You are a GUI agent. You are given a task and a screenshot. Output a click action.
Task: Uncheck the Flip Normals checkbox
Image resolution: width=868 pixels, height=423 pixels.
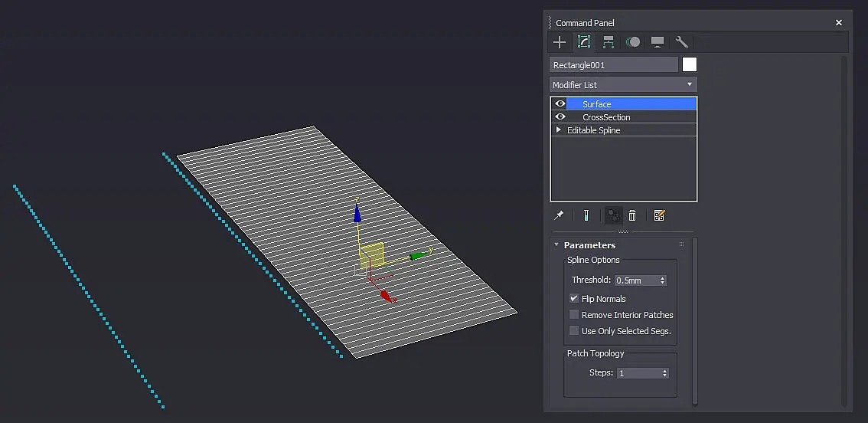[x=574, y=298]
